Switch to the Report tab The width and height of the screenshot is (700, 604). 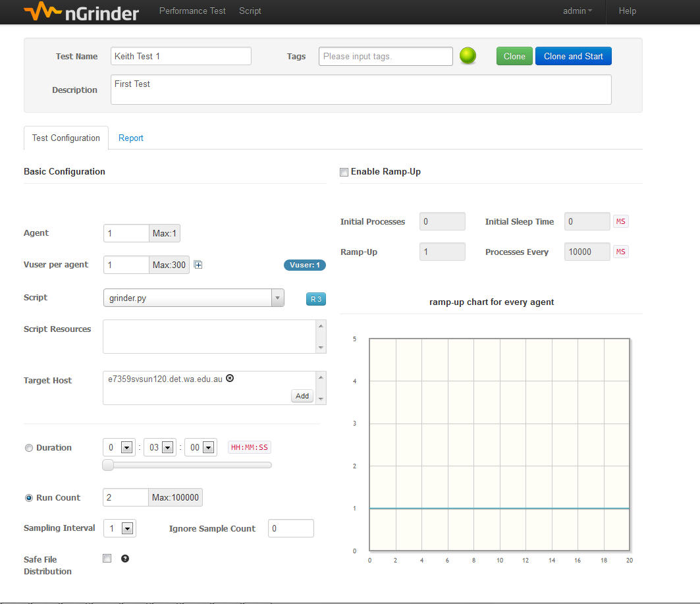click(130, 138)
